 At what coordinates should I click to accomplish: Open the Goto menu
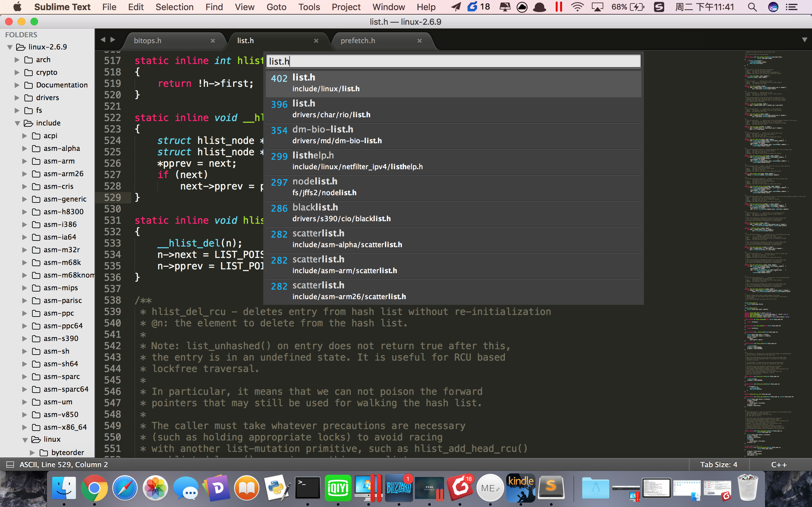coord(276,7)
